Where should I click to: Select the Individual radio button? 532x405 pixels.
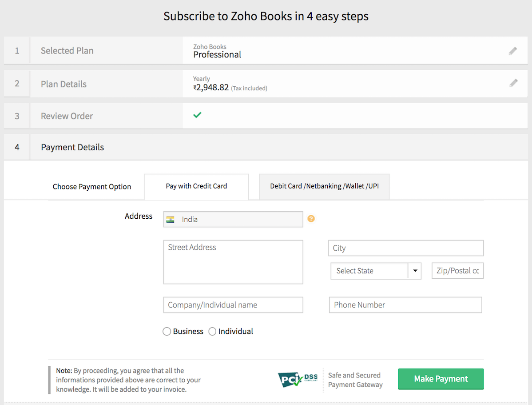click(x=212, y=332)
